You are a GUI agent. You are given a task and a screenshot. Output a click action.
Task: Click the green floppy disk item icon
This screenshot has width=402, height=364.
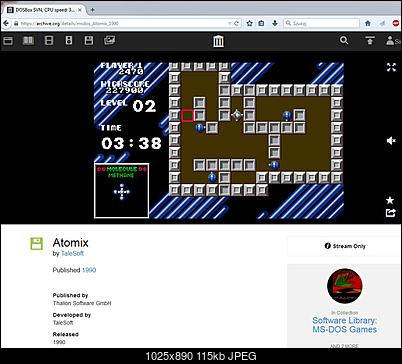pos(37,244)
